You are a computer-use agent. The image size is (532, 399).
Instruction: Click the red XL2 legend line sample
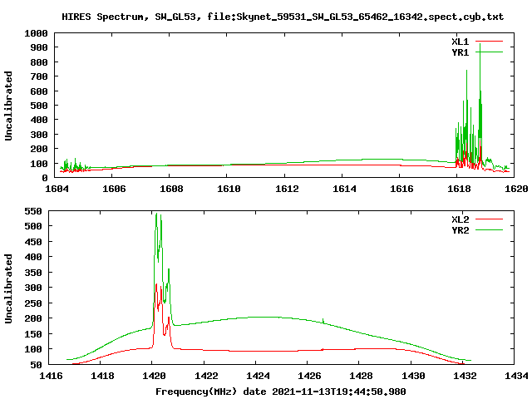click(489, 219)
